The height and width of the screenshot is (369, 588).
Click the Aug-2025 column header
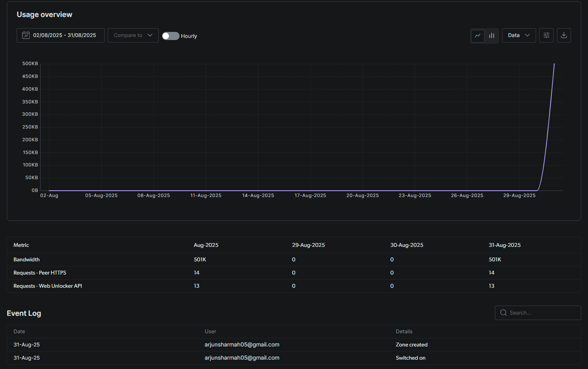pos(206,245)
